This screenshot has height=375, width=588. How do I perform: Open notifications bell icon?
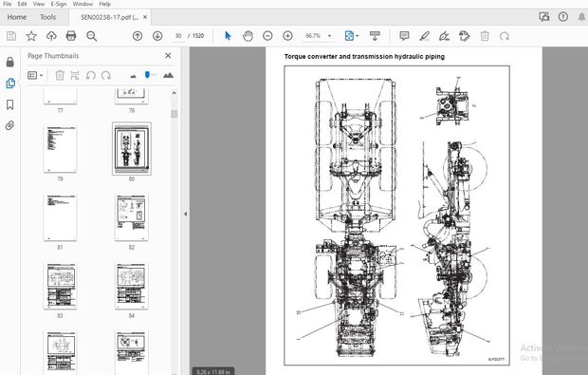pos(581,17)
